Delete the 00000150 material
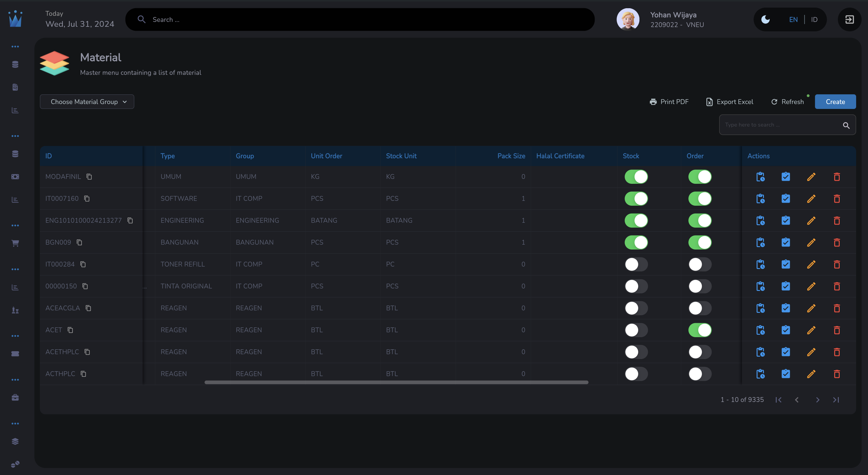The width and height of the screenshot is (868, 475). point(837,286)
